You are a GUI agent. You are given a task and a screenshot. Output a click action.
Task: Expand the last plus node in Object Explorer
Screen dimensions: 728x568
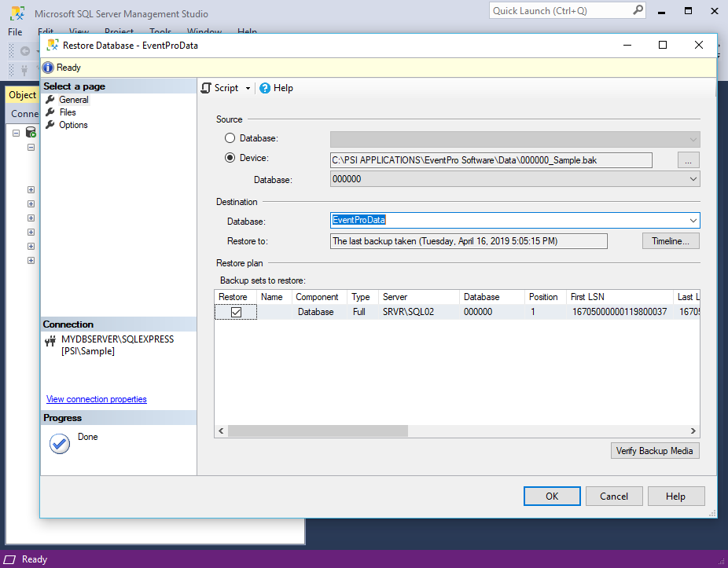pyautogui.click(x=31, y=260)
